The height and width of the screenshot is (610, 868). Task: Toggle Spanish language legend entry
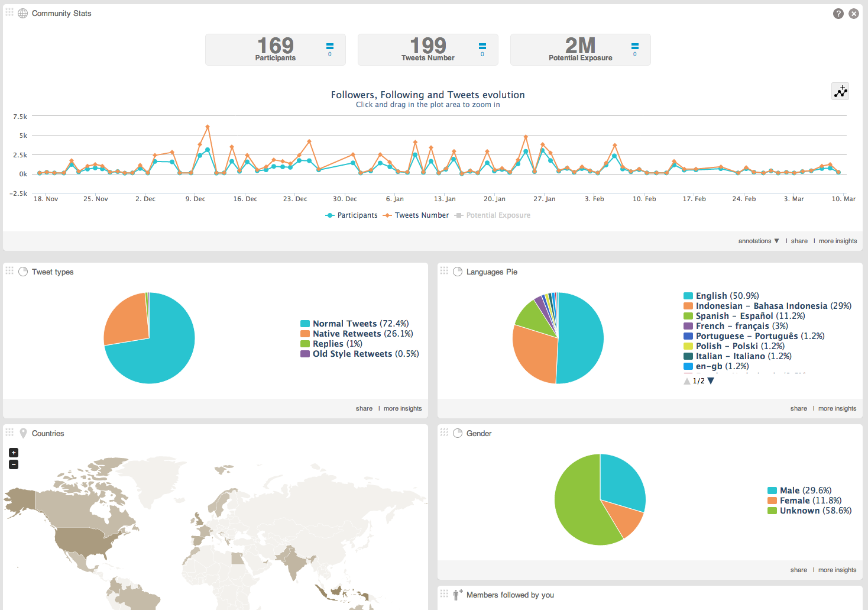tap(744, 316)
